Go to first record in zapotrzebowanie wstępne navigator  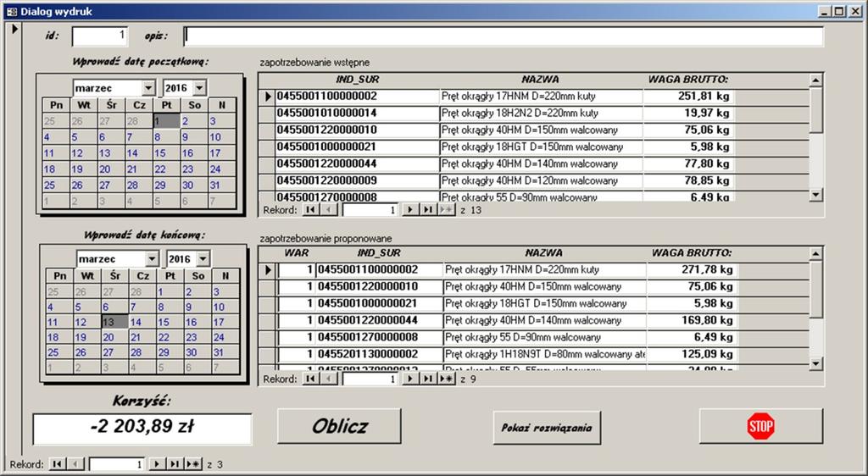click(x=310, y=210)
